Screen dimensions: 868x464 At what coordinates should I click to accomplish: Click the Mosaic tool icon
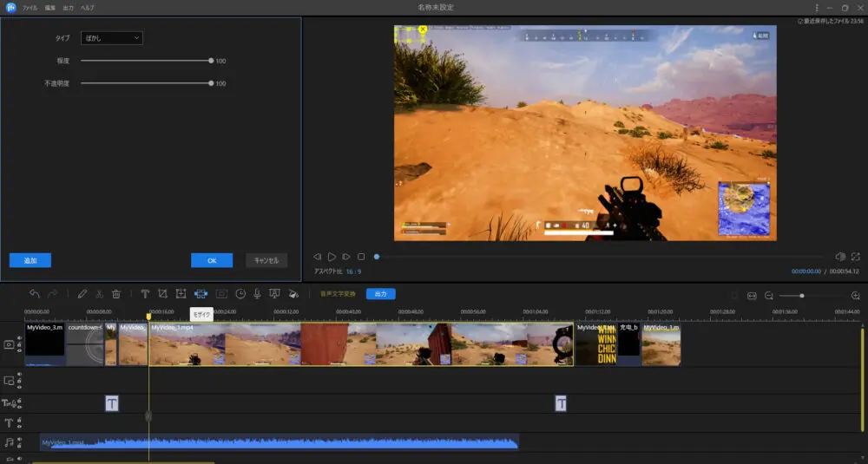[x=201, y=294]
